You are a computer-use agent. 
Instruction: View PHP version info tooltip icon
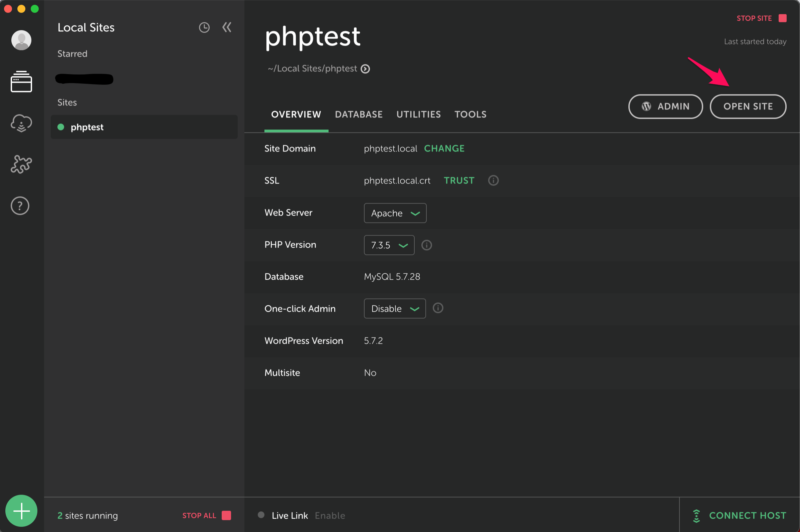point(427,245)
